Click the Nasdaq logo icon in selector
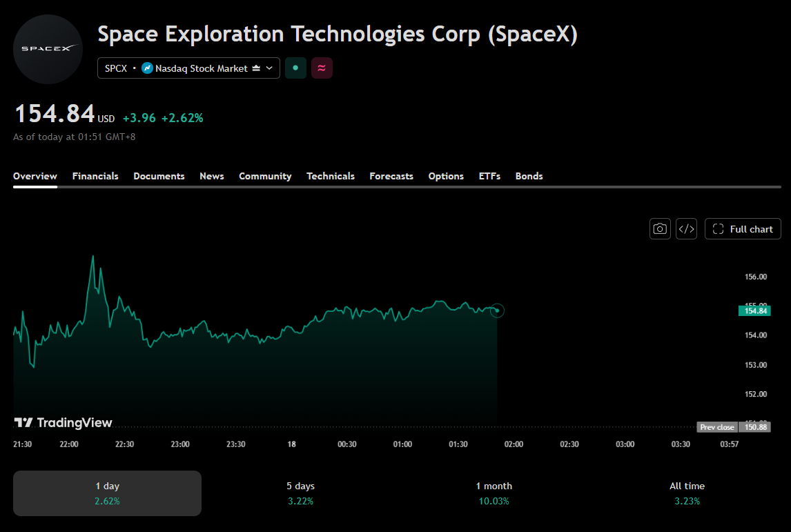 [147, 68]
